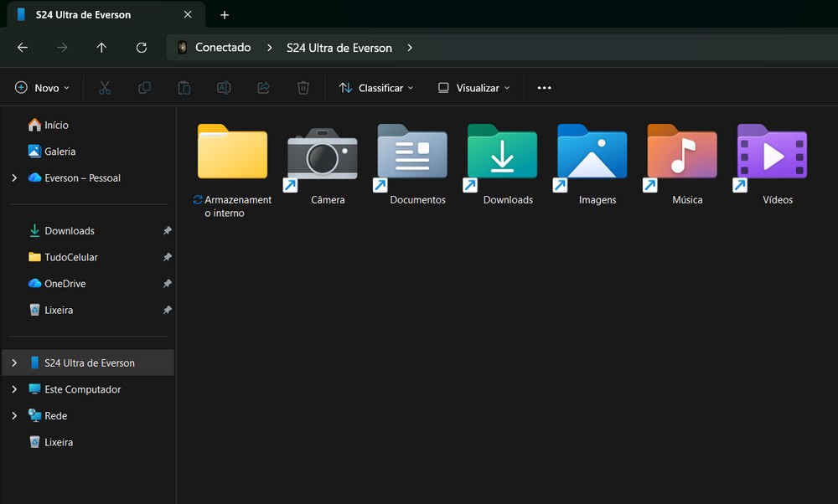Click Conectado in the address breadcrumb
The height and width of the screenshot is (504, 838).
[x=223, y=48]
